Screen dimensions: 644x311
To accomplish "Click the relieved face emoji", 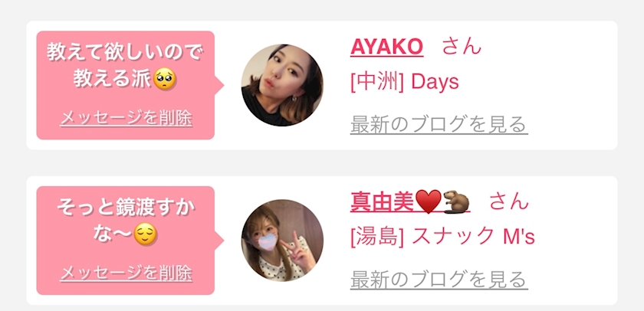I will [146, 234].
